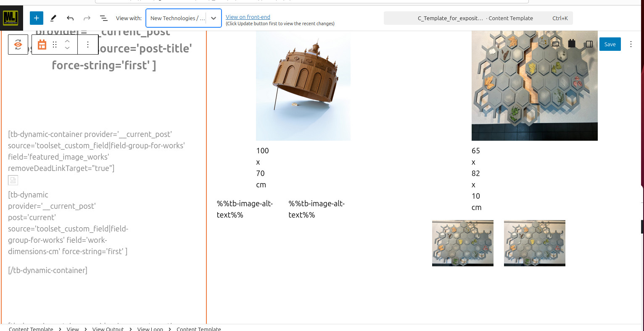Open the block inserter plus button

[37, 18]
